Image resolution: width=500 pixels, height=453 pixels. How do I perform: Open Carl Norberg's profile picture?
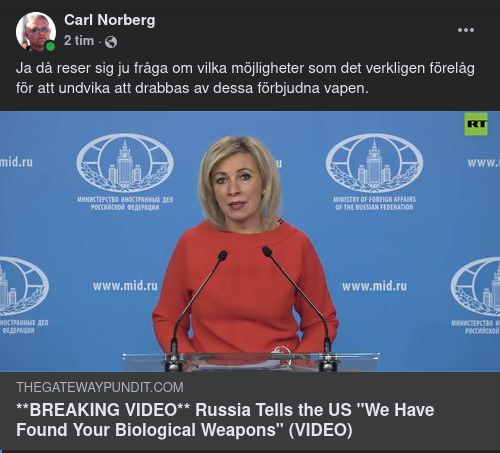[36, 32]
